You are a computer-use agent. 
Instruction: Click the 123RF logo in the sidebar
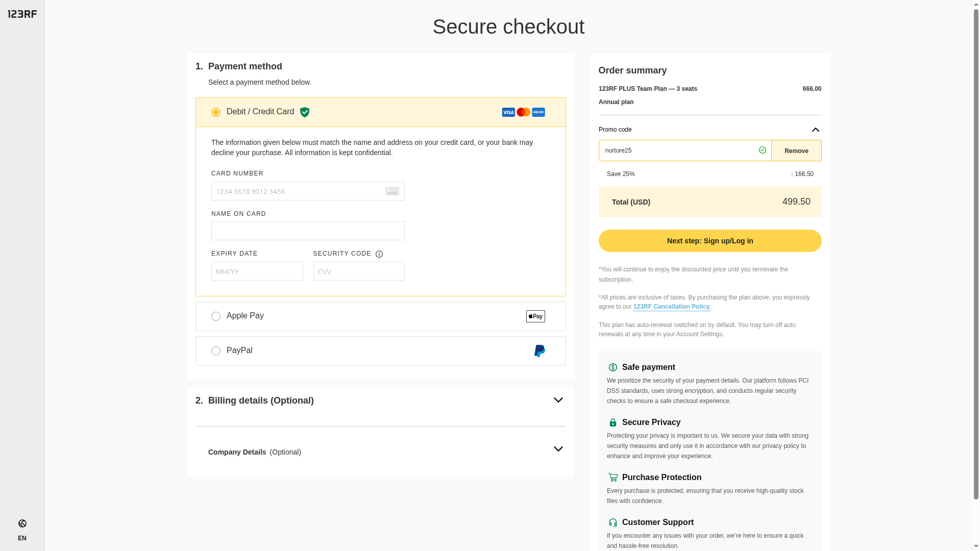pos(22,14)
